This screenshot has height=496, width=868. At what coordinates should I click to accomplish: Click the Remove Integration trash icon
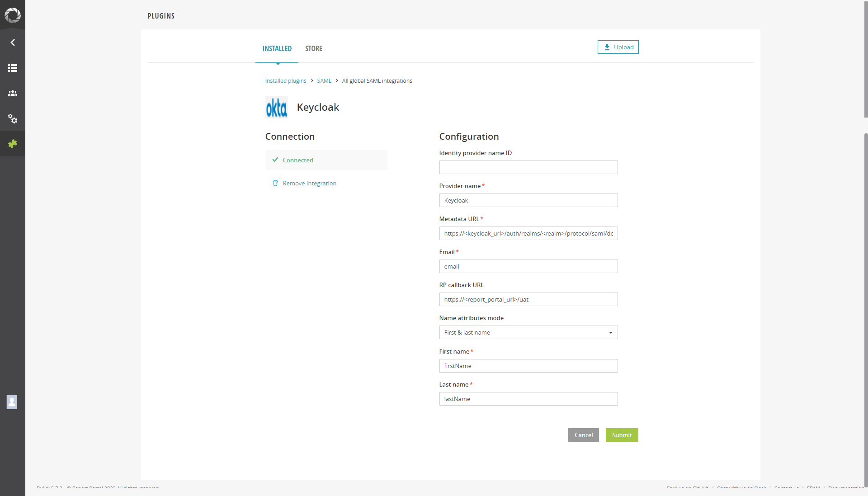click(x=275, y=183)
